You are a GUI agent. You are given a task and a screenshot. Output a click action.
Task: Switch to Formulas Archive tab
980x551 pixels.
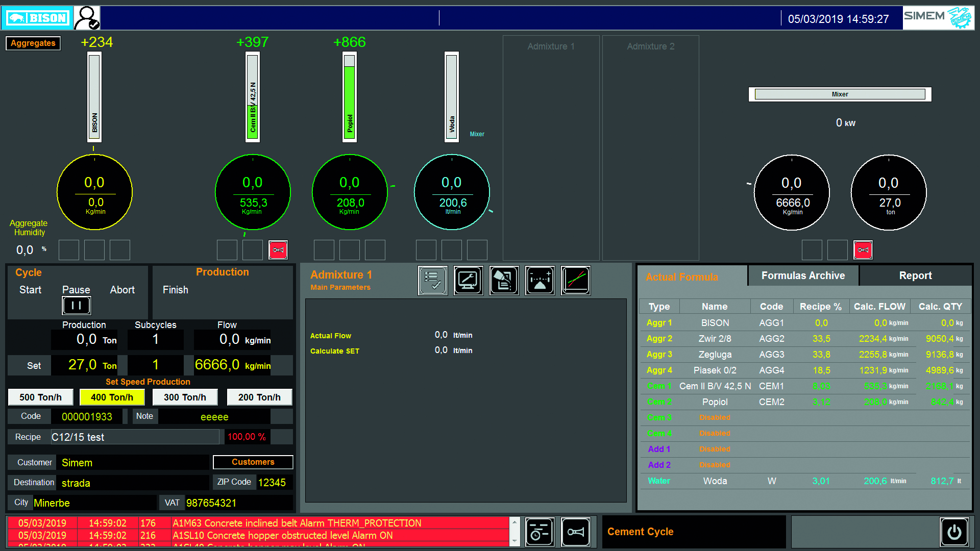(x=803, y=276)
